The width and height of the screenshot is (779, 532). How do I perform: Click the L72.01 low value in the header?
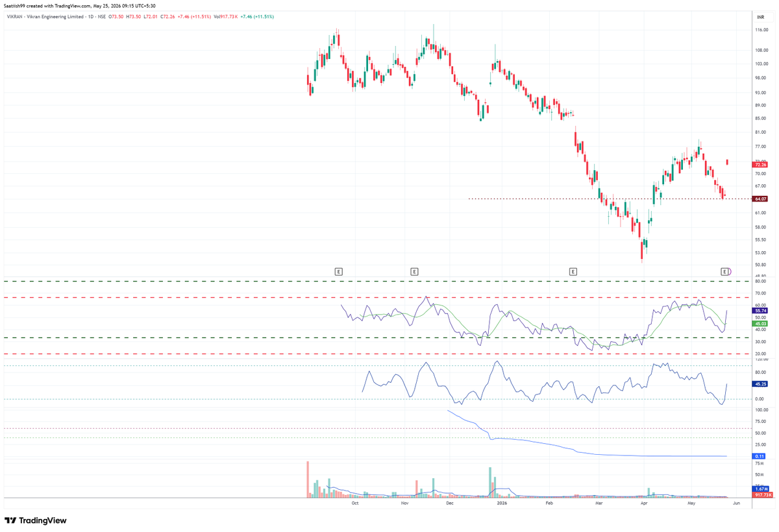pos(152,17)
